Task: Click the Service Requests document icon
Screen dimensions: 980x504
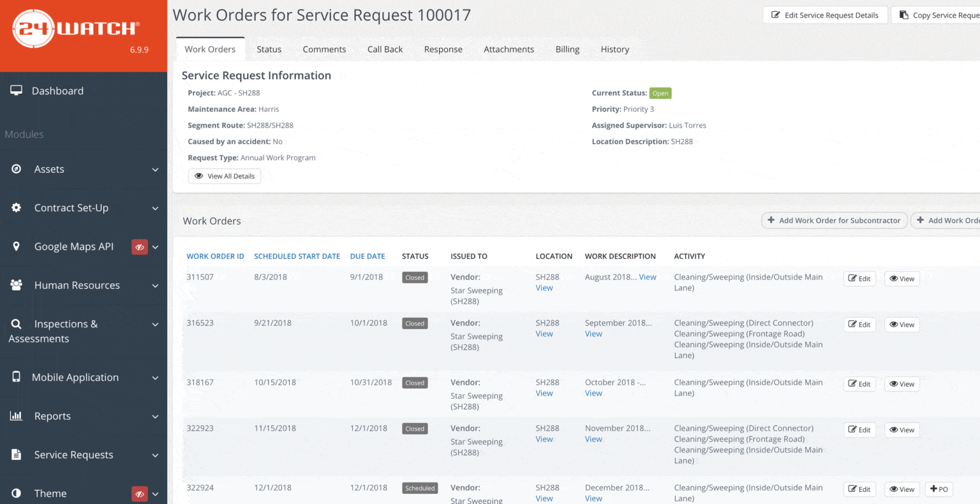Action: (16, 454)
